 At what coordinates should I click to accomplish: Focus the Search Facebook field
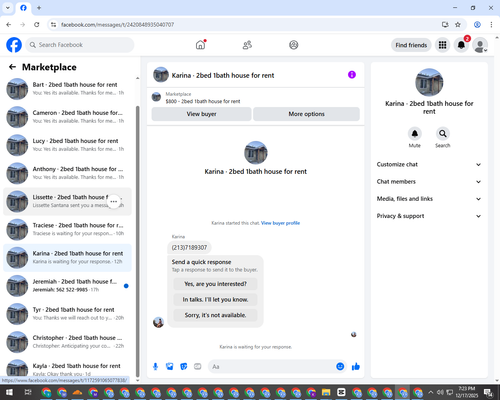[80, 45]
